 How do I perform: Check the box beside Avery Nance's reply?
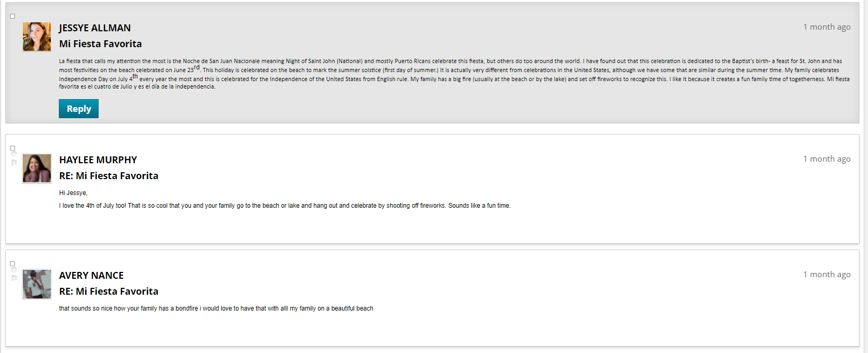(13, 264)
